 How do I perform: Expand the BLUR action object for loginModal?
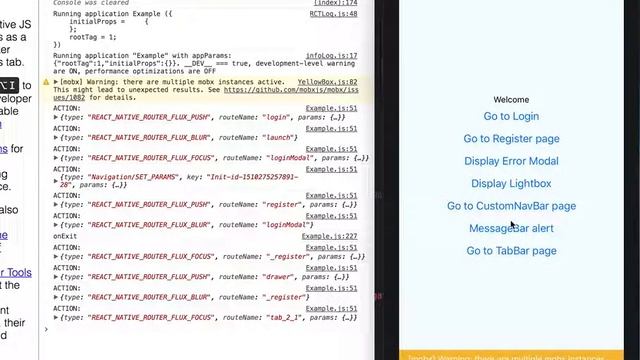(x=56, y=225)
